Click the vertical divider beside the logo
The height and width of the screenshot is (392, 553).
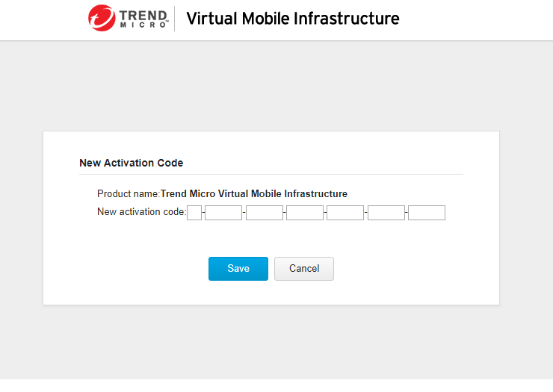coord(175,19)
